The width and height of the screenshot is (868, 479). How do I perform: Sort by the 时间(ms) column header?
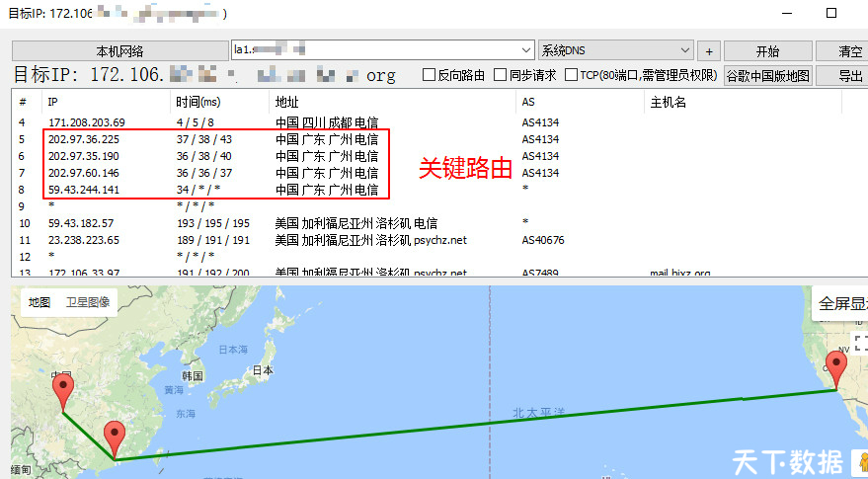(x=197, y=102)
